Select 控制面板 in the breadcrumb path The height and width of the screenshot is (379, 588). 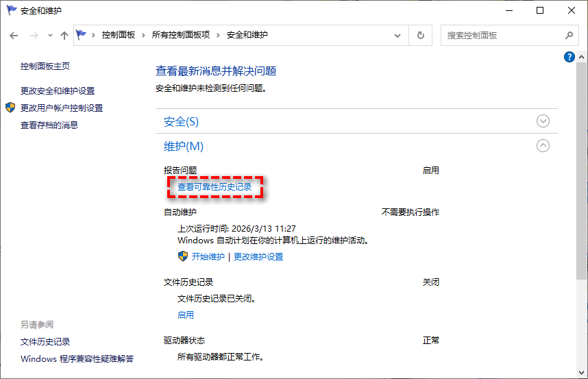[118, 35]
